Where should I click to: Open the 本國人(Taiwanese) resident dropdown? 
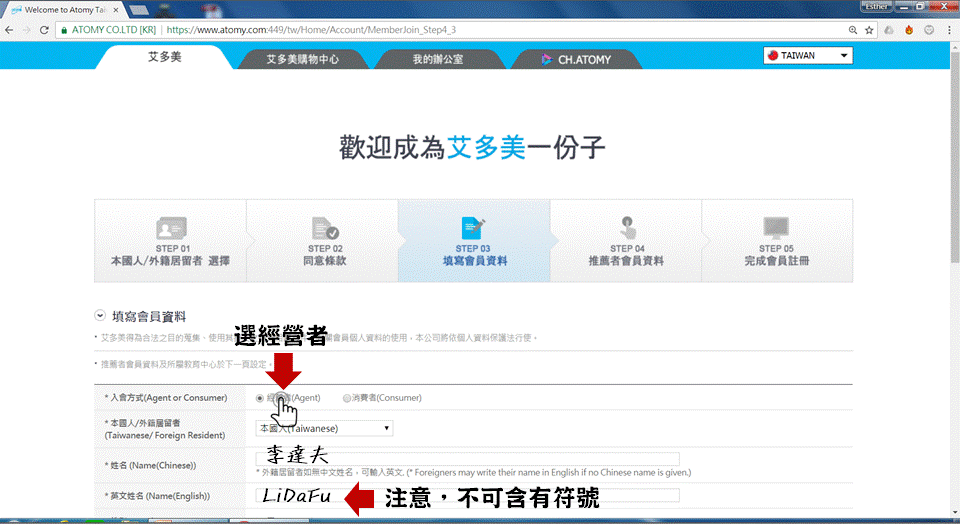[324, 428]
